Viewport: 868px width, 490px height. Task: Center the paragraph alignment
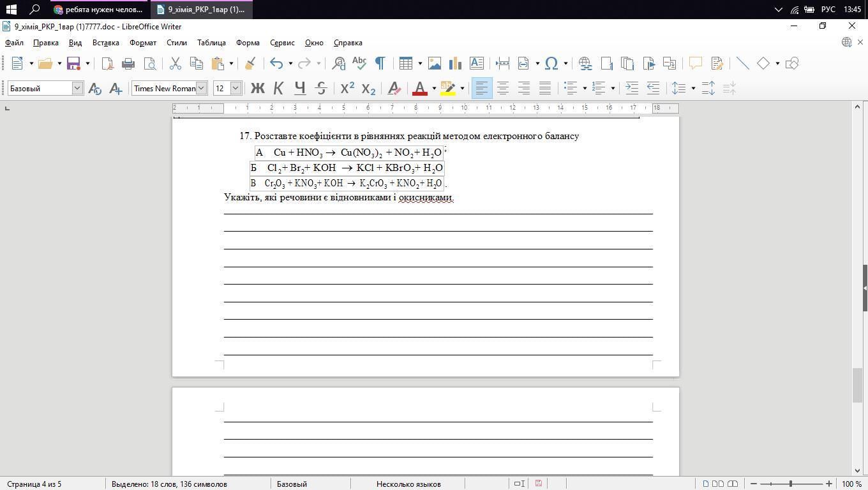click(x=503, y=88)
